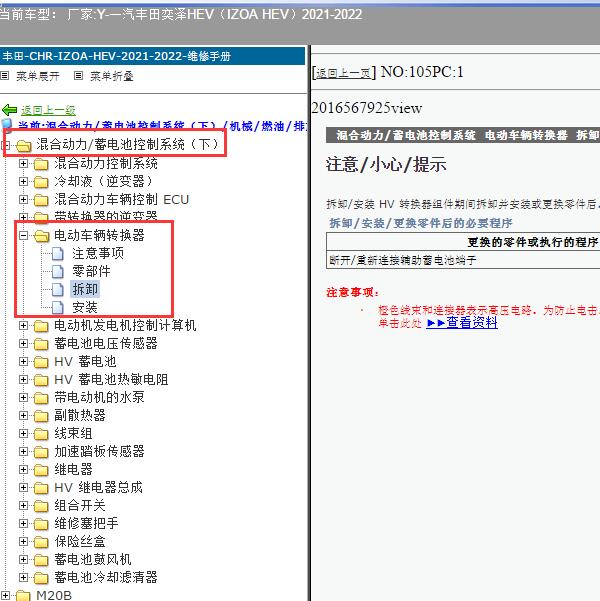Expand the M20B node
Image resolution: width=600 pixels, height=601 pixels.
[x=5, y=595]
